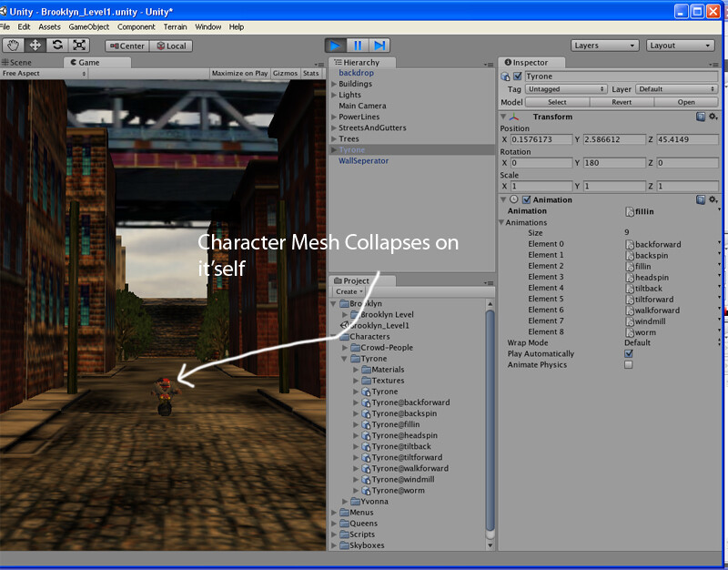Expand the Characters folder in Project panel
This screenshot has width=728, height=570.
coord(335,336)
